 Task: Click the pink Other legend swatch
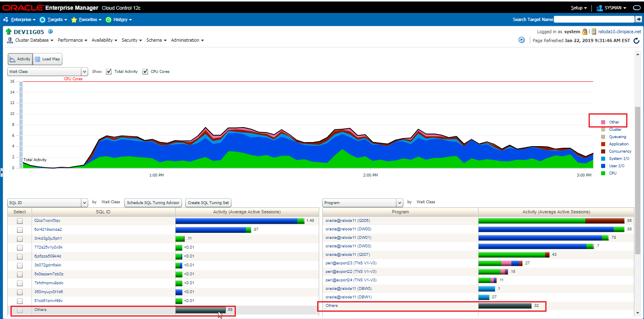603,122
